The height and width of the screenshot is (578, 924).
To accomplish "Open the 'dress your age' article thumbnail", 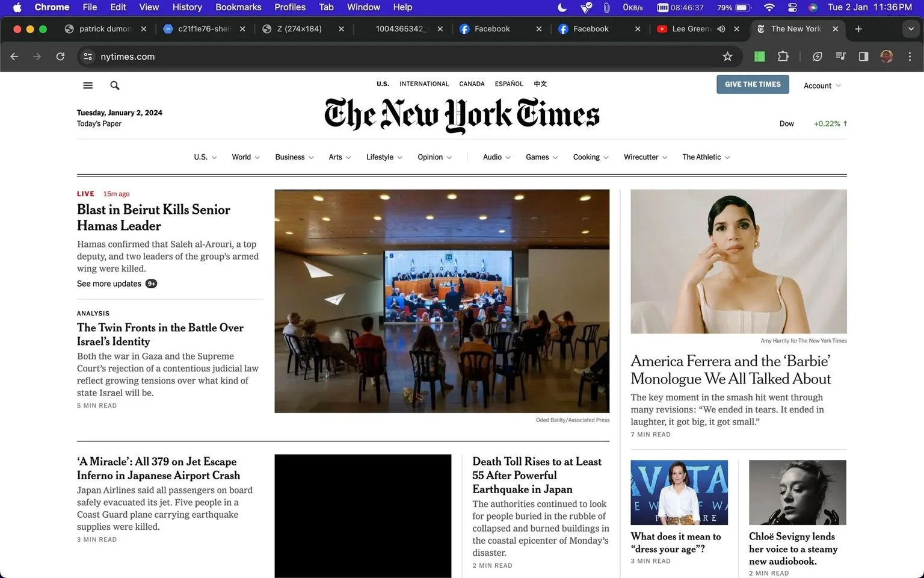I will (x=679, y=493).
